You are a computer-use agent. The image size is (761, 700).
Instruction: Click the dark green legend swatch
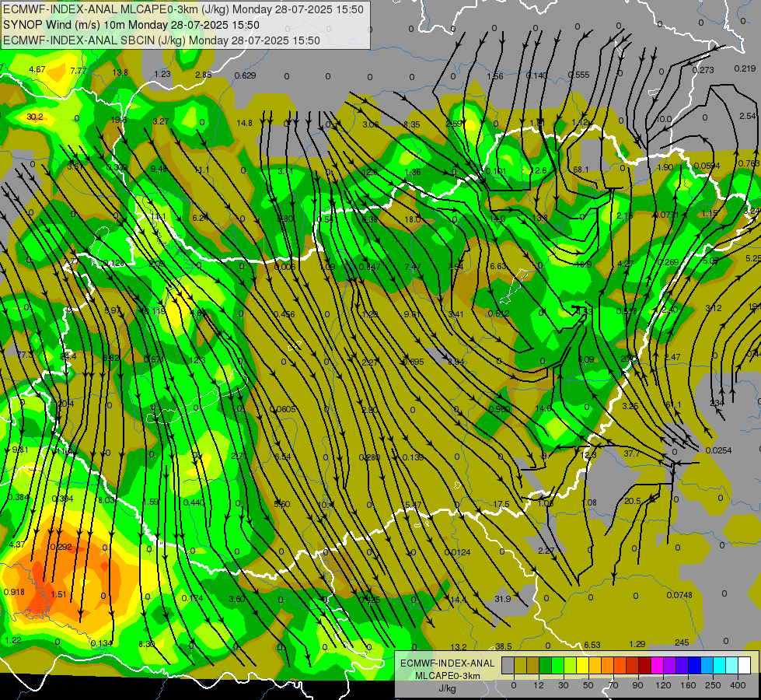(545, 665)
